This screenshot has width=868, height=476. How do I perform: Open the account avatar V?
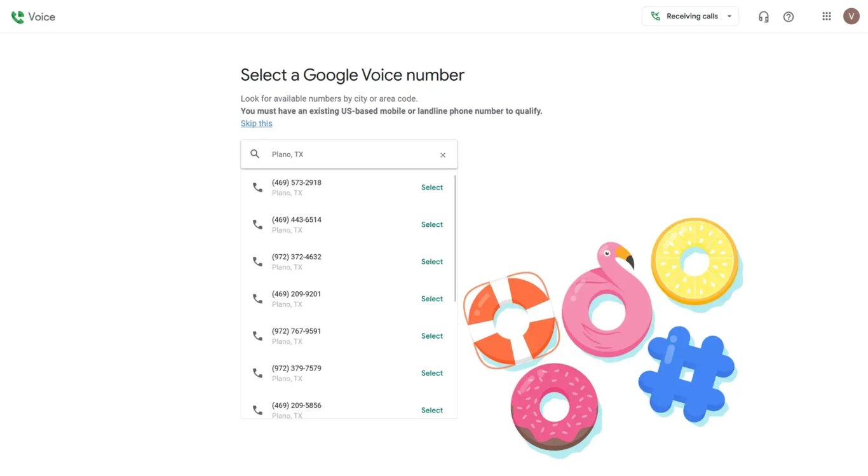point(851,17)
